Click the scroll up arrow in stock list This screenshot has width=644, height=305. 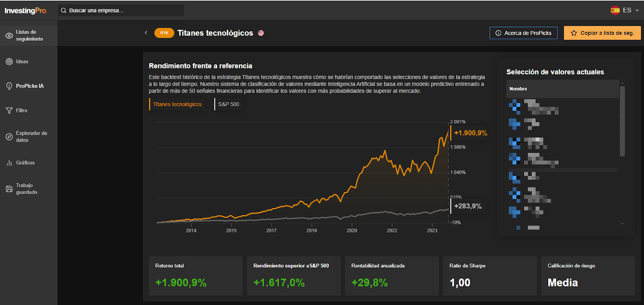pos(622,83)
